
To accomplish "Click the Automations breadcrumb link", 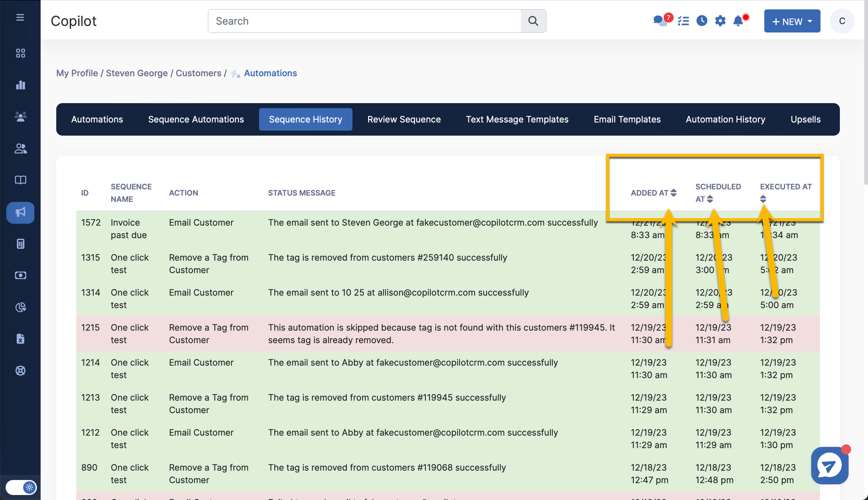I will tap(270, 73).
